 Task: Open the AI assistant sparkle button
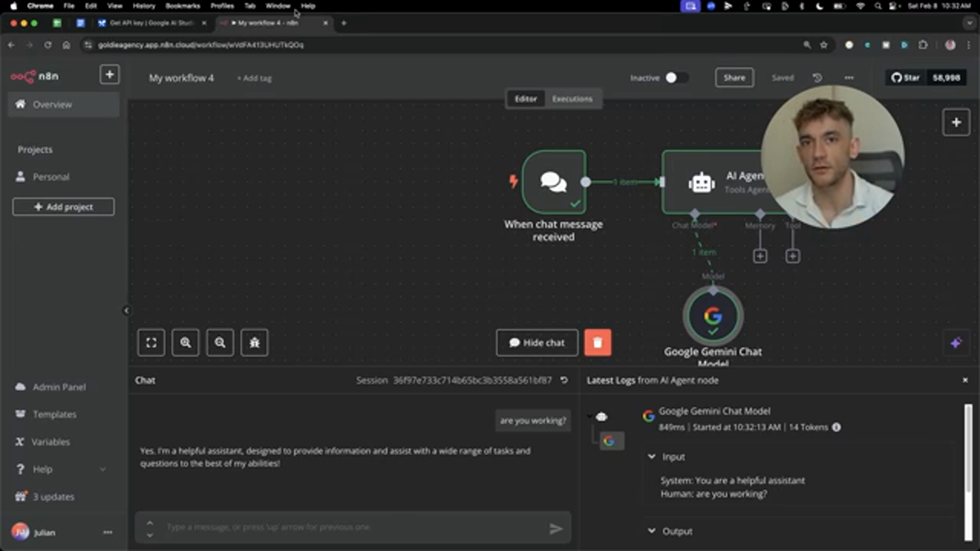tap(955, 343)
